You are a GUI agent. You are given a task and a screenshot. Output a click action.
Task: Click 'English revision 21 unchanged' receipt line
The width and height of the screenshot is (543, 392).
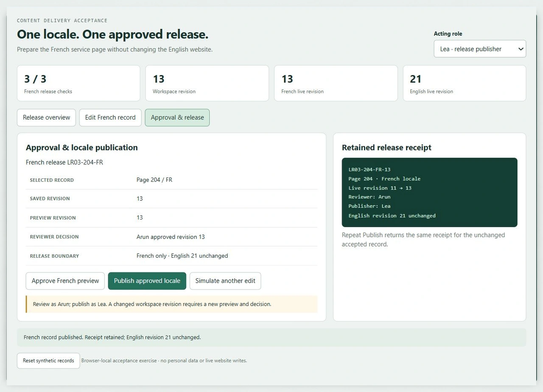(x=392, y=216)
